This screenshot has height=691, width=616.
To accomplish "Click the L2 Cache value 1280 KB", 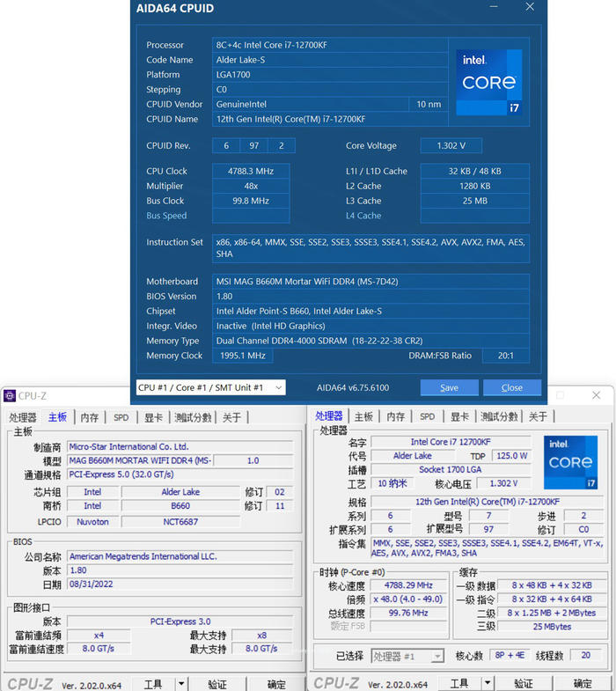I will (x=475, y=186).
